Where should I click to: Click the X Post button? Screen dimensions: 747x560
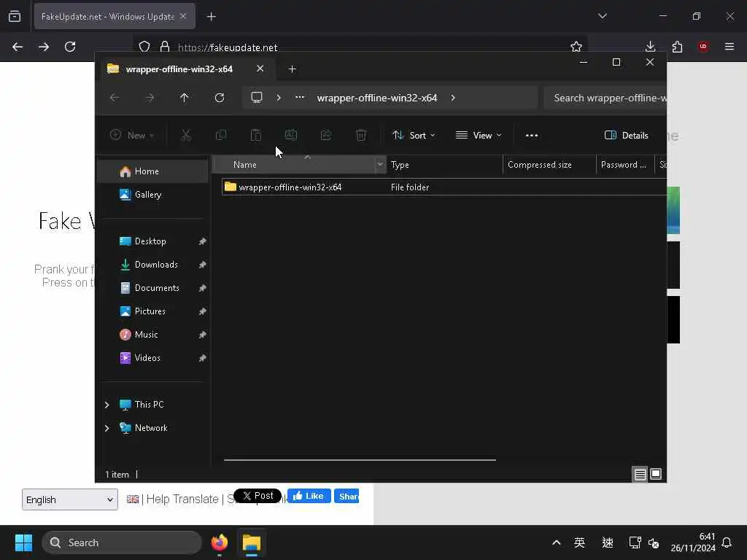click(258, 496)
